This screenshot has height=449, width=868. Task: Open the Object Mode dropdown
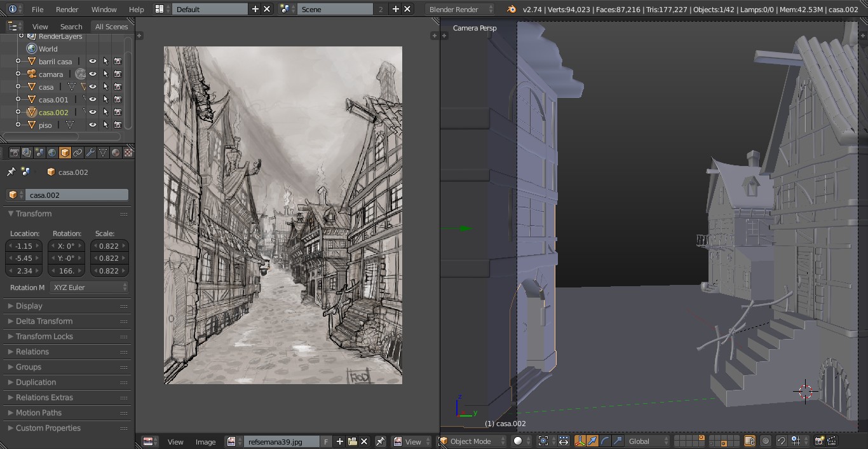point(473,441)
